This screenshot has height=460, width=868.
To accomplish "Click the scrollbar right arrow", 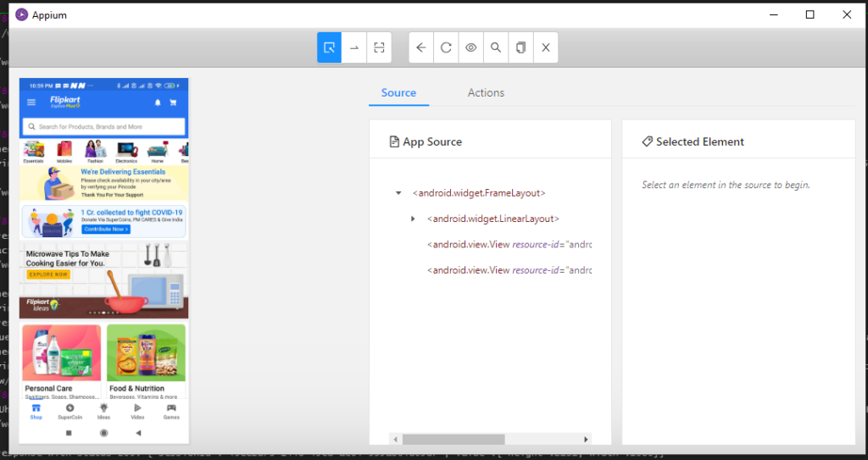I will 586,440.
